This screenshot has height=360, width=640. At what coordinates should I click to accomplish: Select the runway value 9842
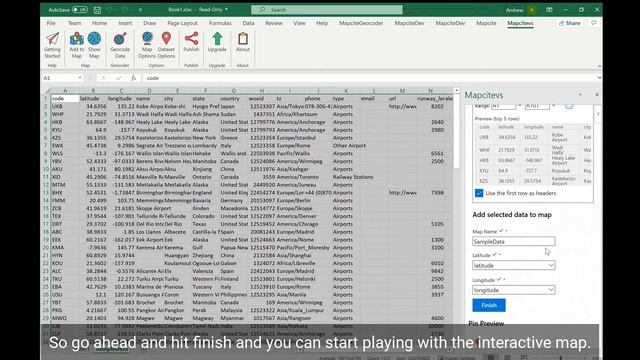(x=437, y=271)
